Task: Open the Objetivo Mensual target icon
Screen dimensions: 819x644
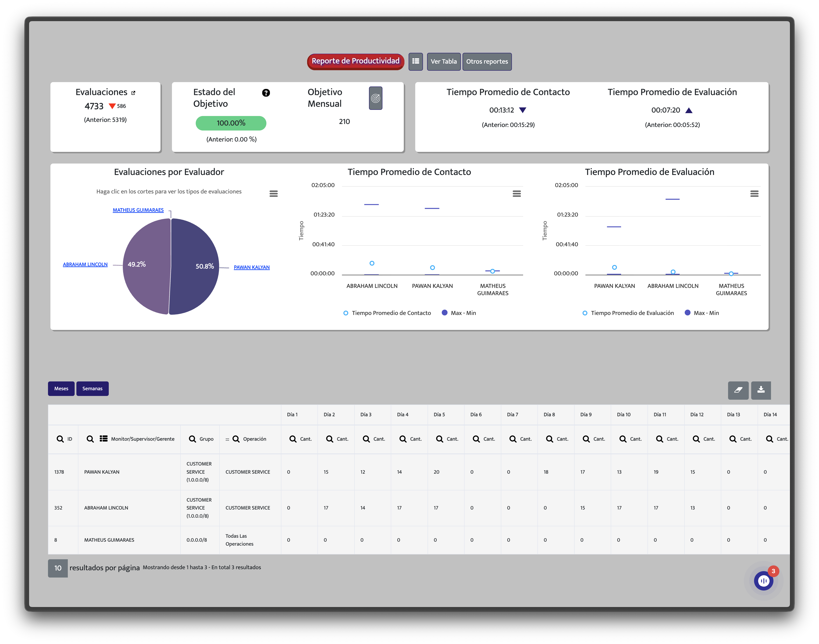Action: 375,98
